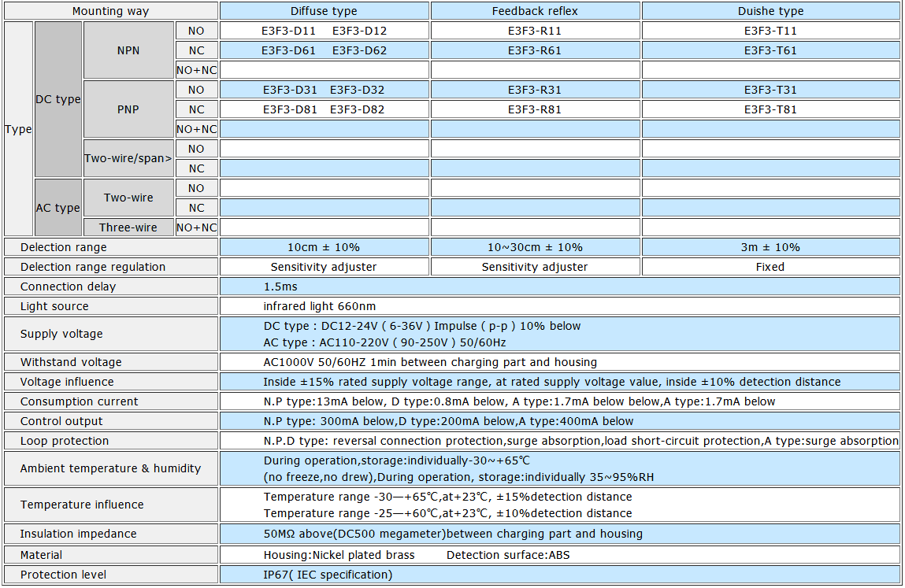Select the 'Temperature range -25—+60℃' line

point(447,513)
